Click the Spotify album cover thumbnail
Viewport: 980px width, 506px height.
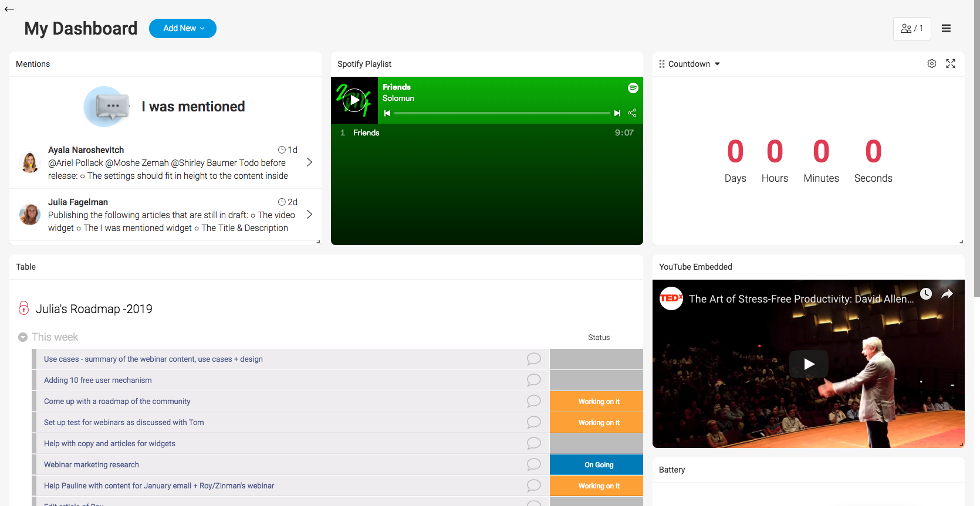[x=354, y=100]
